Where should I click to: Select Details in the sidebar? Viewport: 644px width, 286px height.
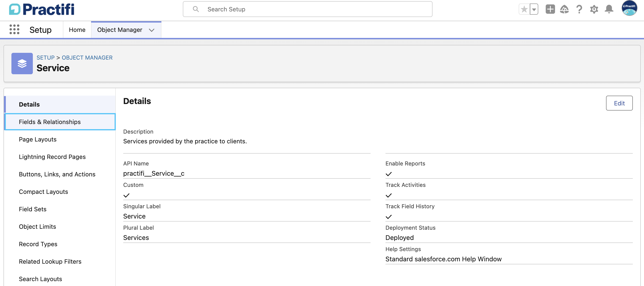pos(60,104)
